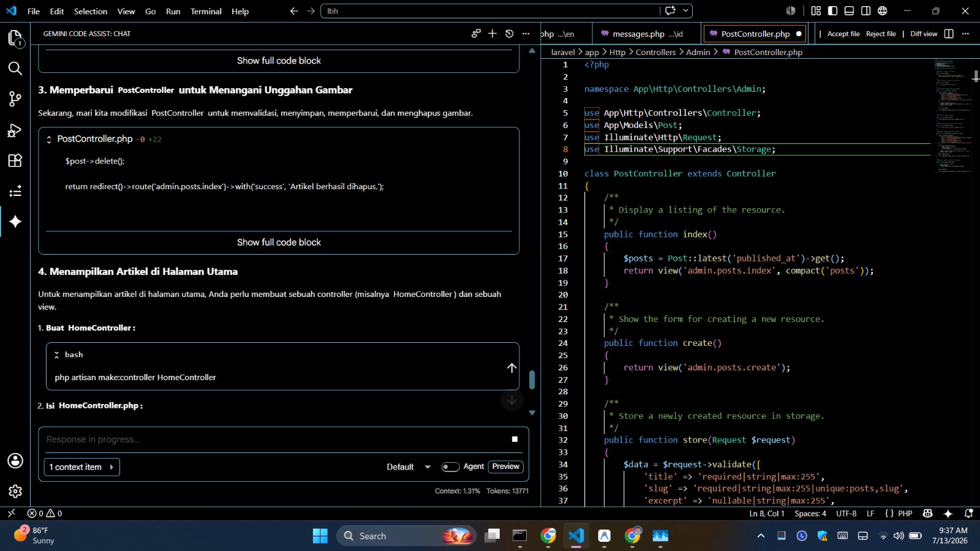Screen dimensions: 980x551
Task: Click Show full code block under PostController.php
Action: tap(279, 242)
